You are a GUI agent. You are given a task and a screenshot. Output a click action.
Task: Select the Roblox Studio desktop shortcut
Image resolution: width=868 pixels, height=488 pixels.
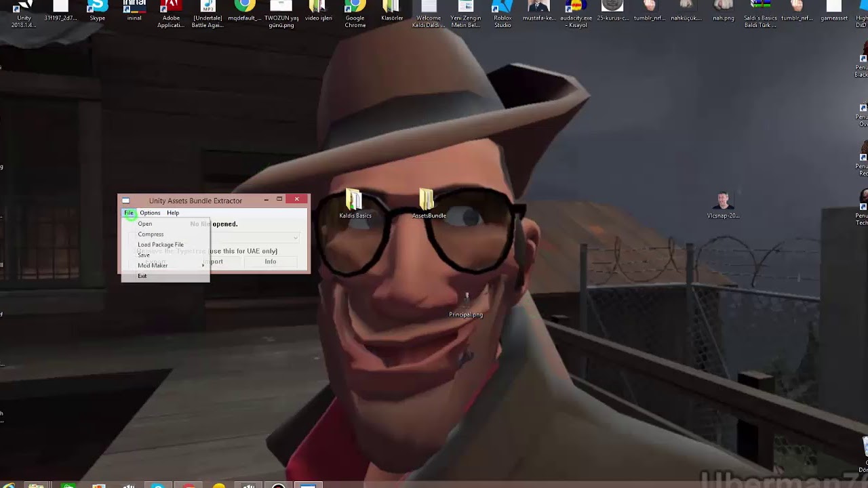(x=502, y=14)
